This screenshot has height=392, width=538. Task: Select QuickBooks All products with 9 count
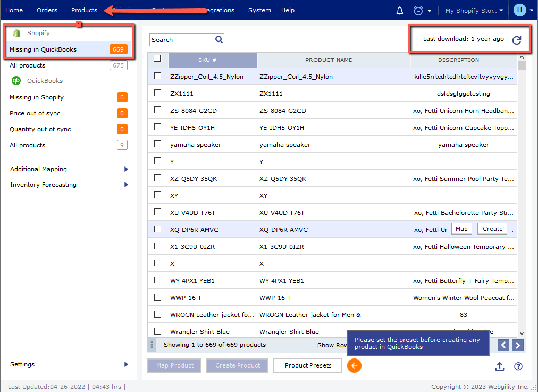pos(69,145)
